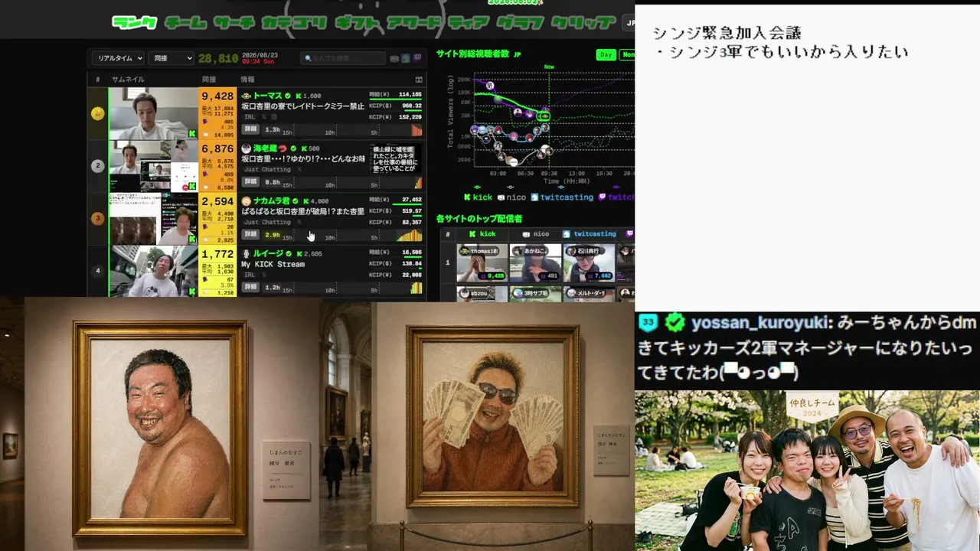This screenshot has height=551, width=980.
Task: Click ルイージ channel avatar icon
Action: (x=247, y=253)
